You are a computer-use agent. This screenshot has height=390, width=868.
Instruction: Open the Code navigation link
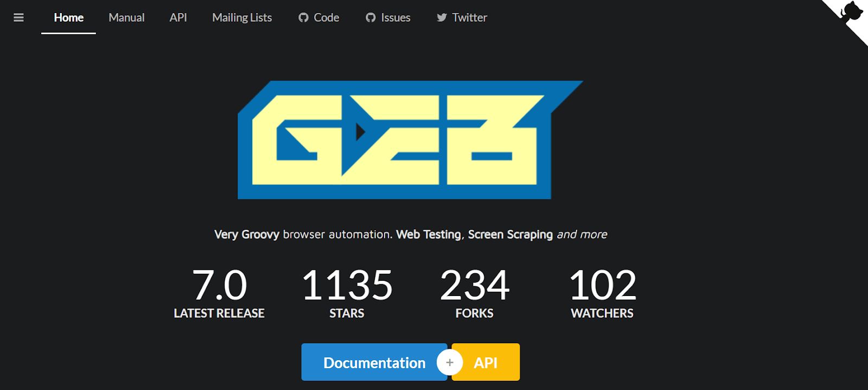319,17
